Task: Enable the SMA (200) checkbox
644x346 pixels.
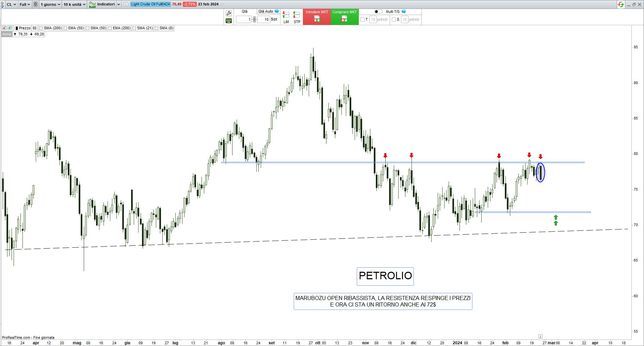Action: [41, 28]
